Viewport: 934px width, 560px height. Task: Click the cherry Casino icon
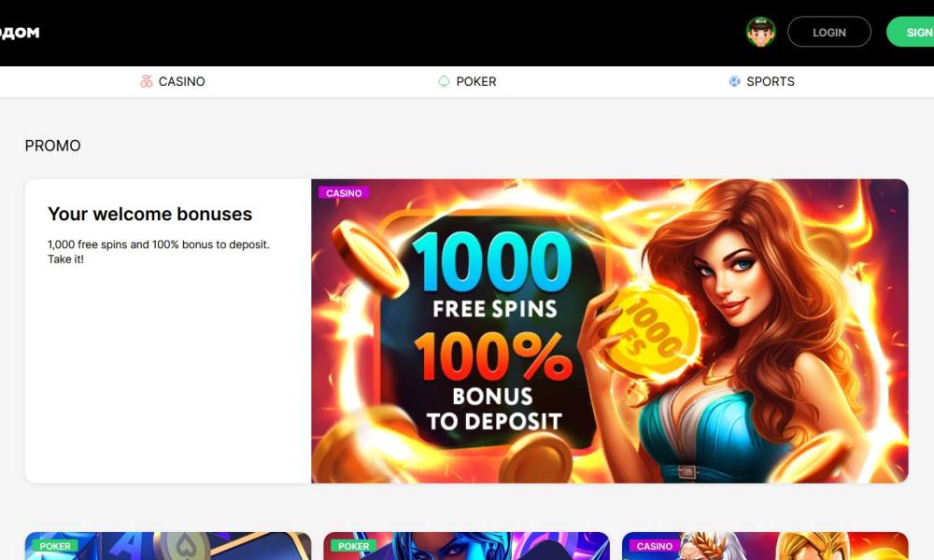(146, 81)
